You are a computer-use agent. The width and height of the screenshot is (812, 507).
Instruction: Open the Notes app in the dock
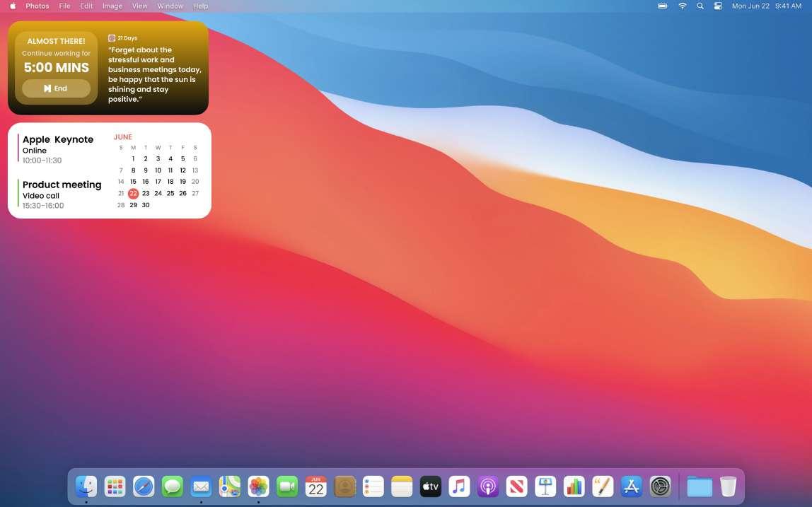click(402, 486)
